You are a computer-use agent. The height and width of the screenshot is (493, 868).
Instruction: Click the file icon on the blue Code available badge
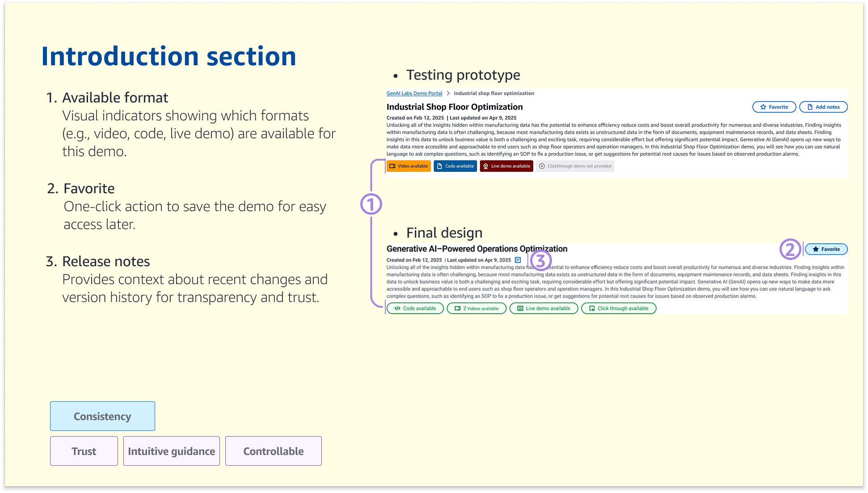pyautogui.click(x=439, y=166)
